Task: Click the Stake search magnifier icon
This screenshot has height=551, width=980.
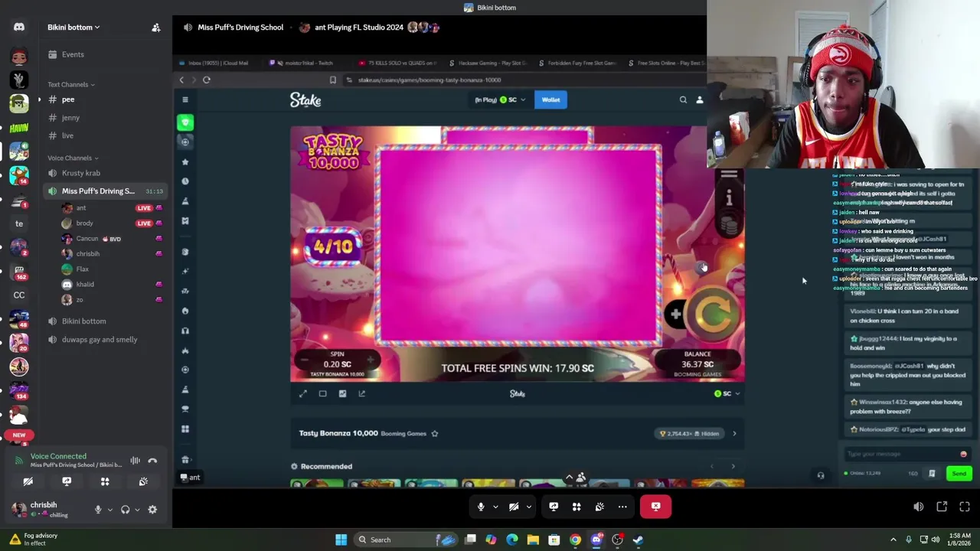Action: pyautogui.click(x=683, y=99)
